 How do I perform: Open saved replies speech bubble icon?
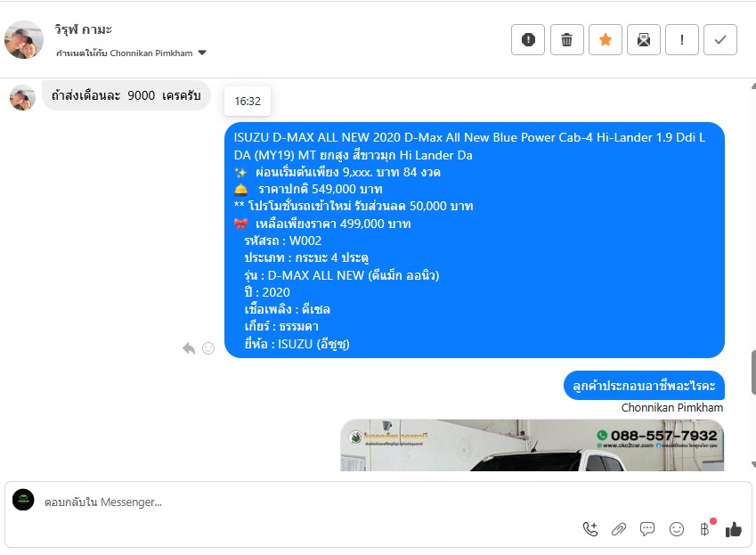[647, 529]
